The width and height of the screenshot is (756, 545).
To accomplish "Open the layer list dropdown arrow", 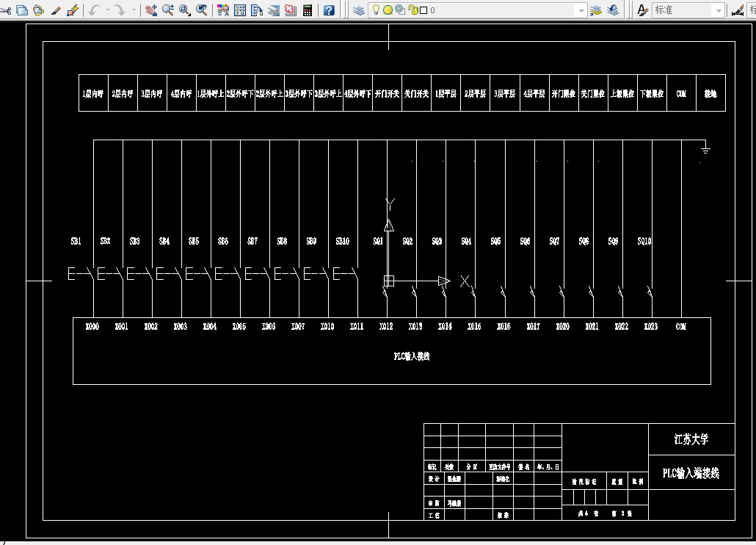I will click(x=581, y=10).
